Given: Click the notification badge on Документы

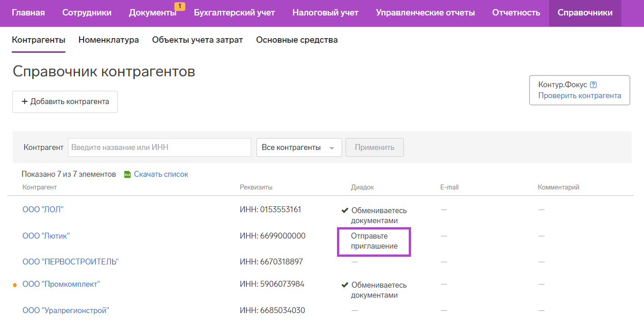Looking at the screenshot, I should 179,6.
